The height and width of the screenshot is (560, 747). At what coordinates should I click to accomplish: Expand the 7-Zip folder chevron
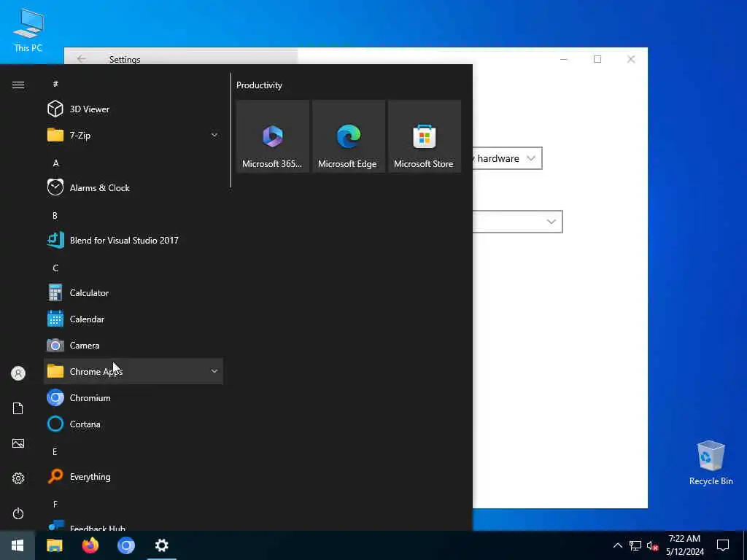point(214,135)
